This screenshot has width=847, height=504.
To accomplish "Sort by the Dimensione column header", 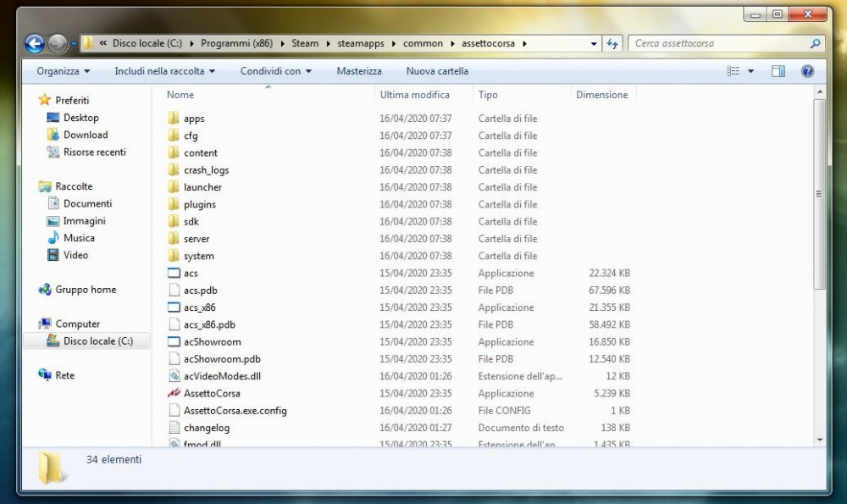I will point(603,95).
